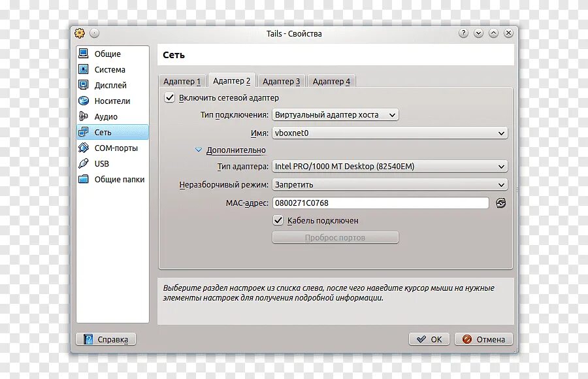Switch to Адаптер 1 tab

pos(182,81)
